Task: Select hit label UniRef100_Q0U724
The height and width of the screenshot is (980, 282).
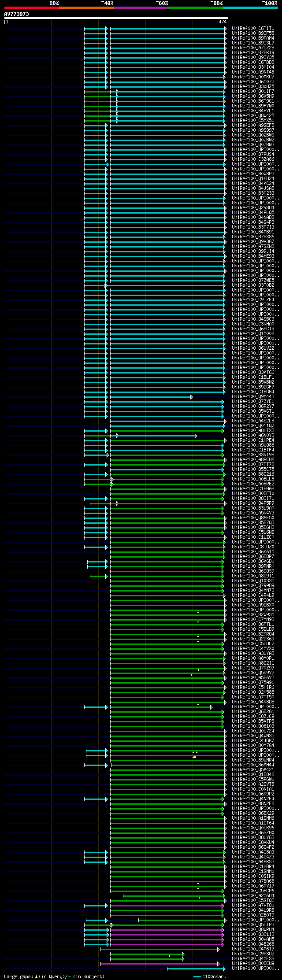Action: [x=253, y=731]
